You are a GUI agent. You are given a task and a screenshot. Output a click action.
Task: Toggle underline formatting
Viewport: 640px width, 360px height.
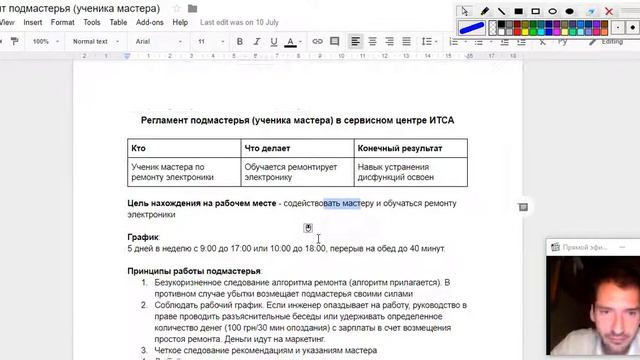(273, 41)
